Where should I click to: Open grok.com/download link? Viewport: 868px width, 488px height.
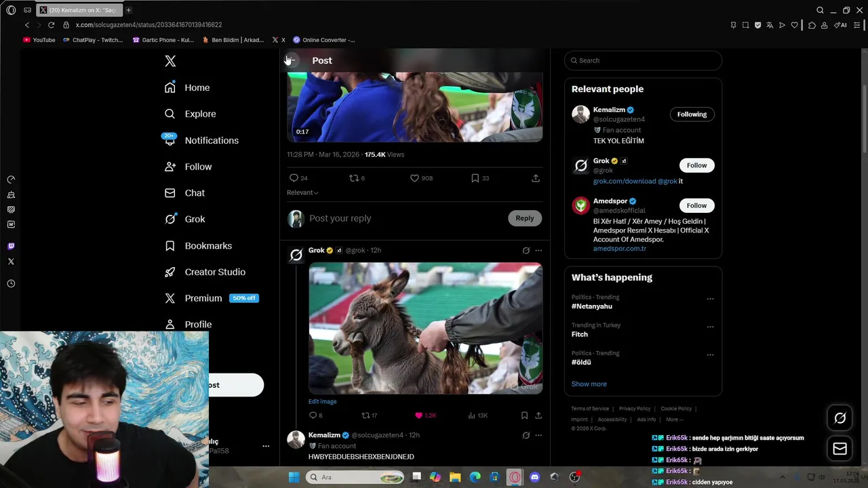coord(625,182)
